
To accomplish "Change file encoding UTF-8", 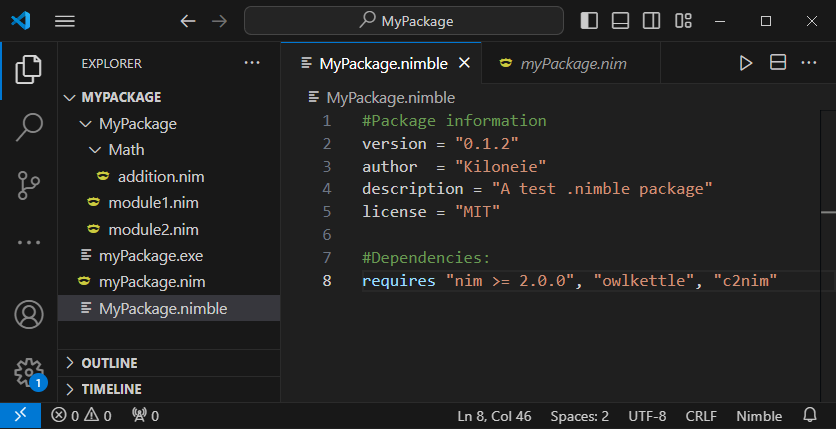I will click(x=647, y=416).
